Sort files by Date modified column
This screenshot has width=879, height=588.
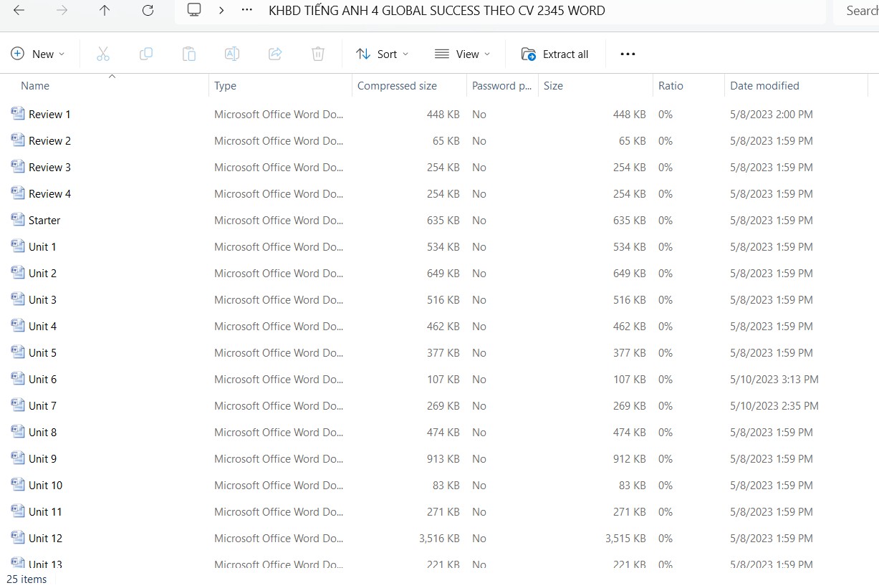764,86
